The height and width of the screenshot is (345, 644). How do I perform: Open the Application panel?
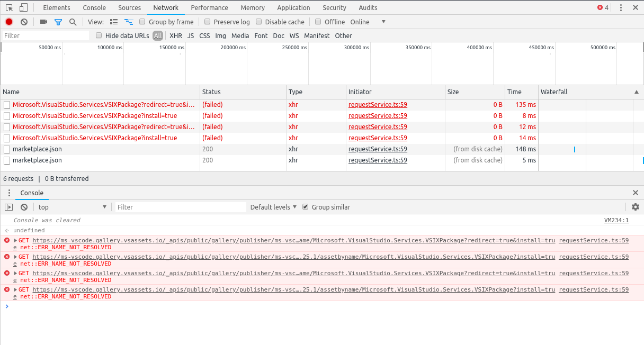(293, 7)
